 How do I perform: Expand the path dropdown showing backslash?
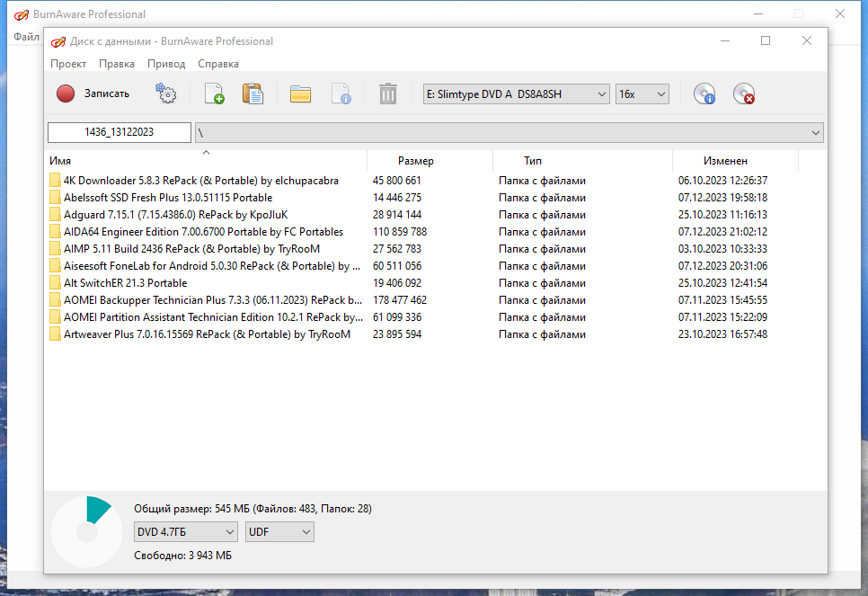coord(815,132)
